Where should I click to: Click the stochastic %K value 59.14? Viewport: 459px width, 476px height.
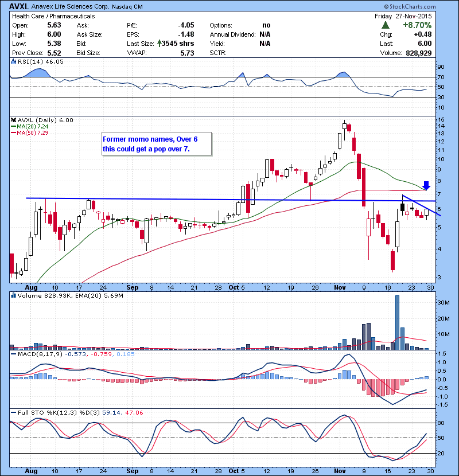point(111,412)
